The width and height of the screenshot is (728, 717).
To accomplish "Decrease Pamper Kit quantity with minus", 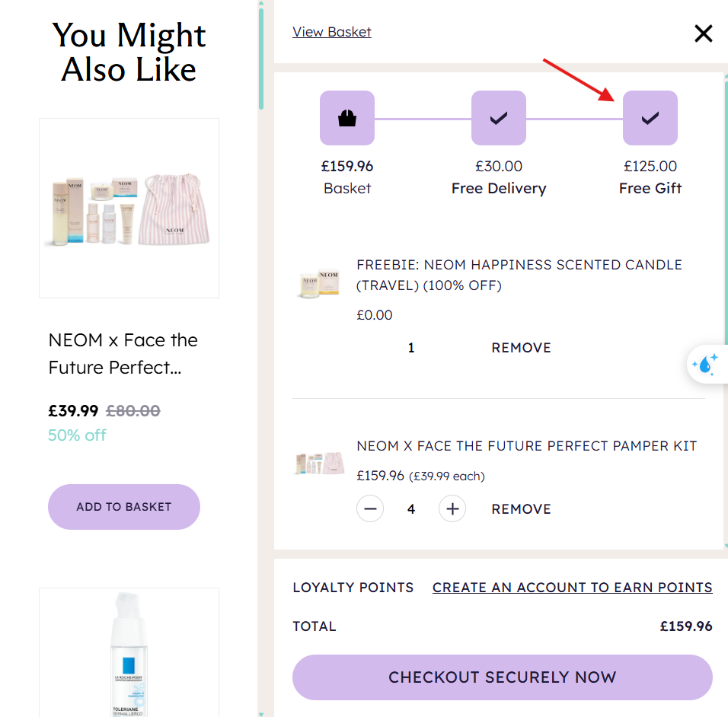I will 370,509.
